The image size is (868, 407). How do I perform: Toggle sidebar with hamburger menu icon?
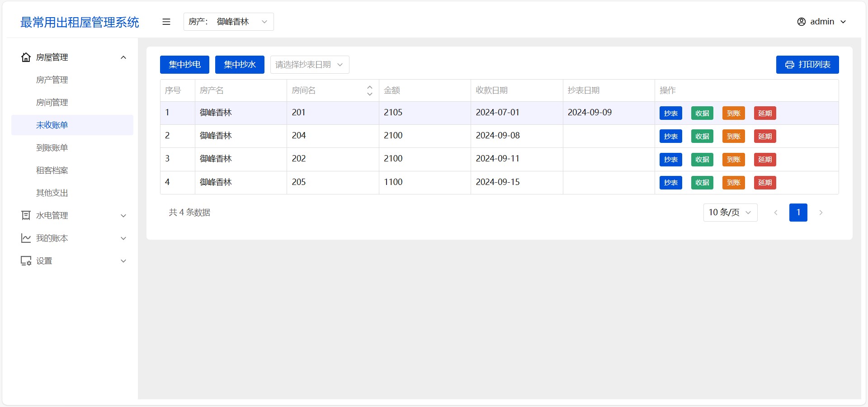click(x=166, y=22)
